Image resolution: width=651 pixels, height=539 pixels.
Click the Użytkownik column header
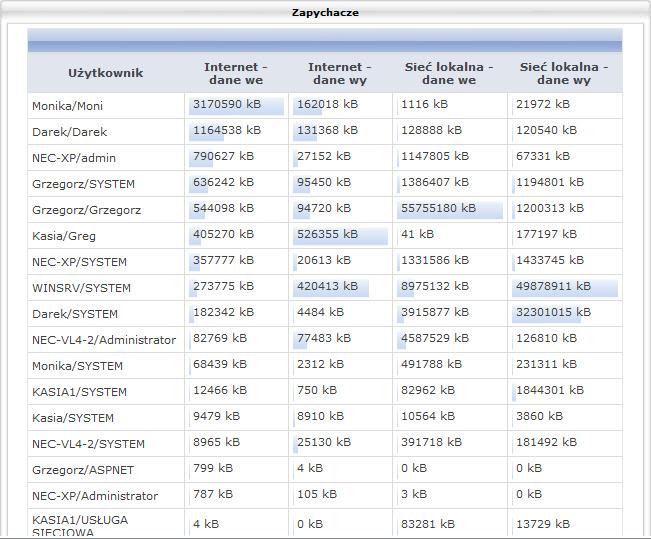coord(105,73)
